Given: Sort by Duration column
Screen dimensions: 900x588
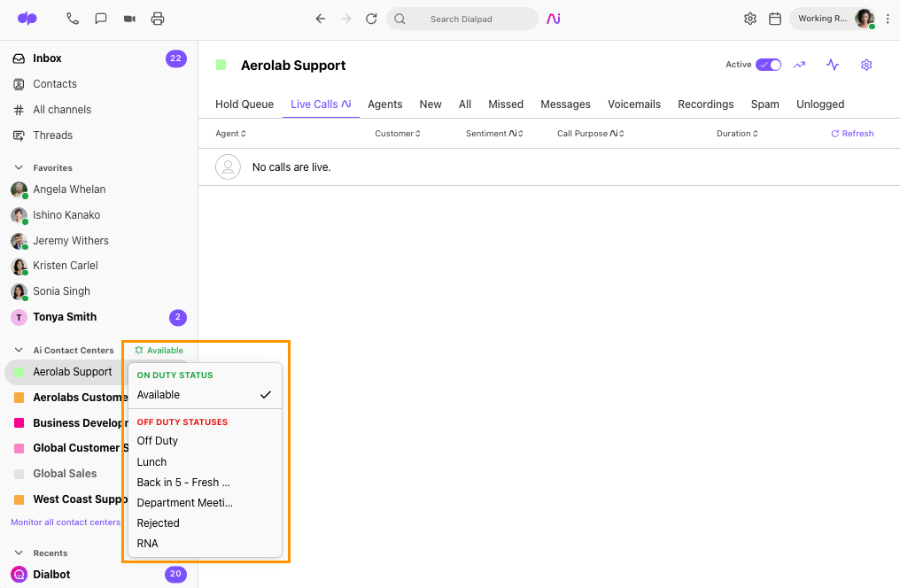Looking at the screenshot, I should point(737,134).
